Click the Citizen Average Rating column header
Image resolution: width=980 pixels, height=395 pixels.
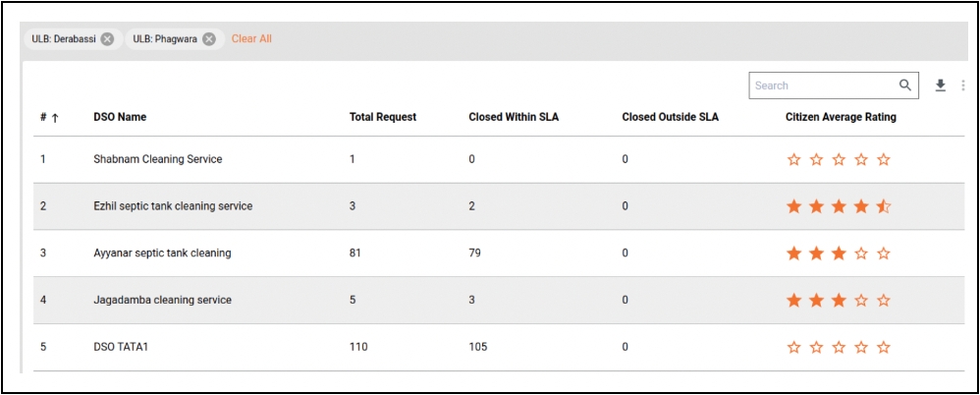tap(841, 117)
